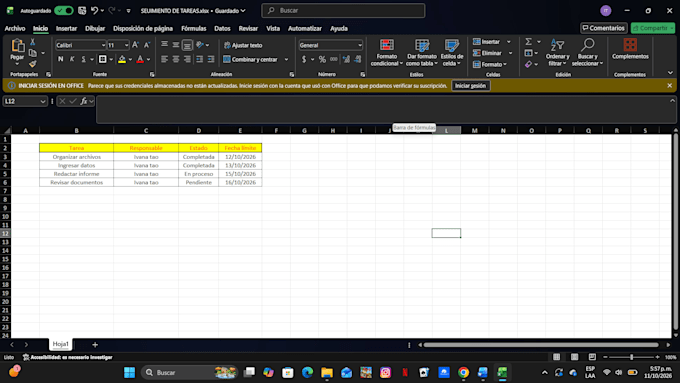
Task: Open the Comentarios pane
Action: click(604, 28)
